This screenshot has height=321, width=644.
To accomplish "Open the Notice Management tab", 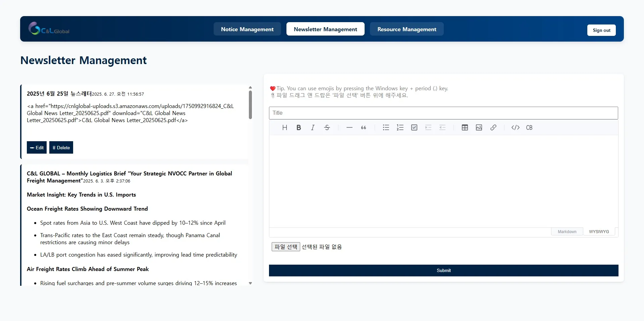I will (247, 29).
